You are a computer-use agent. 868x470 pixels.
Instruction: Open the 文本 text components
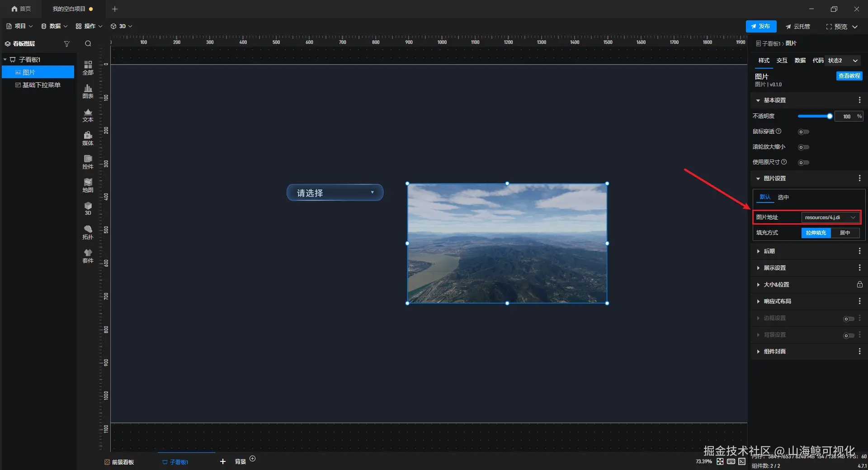pyautogui.click(x=88, y=115)
